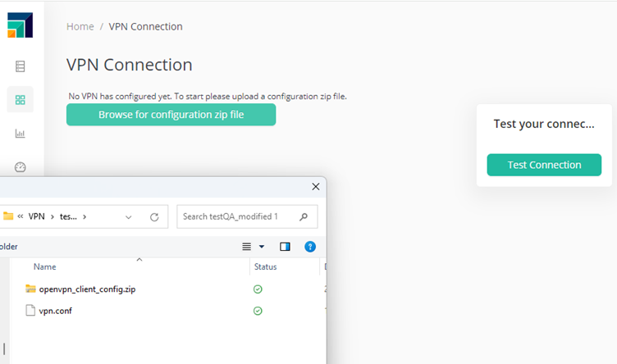Open the view options dropdown arrow
617x364 pixels.
262,247
